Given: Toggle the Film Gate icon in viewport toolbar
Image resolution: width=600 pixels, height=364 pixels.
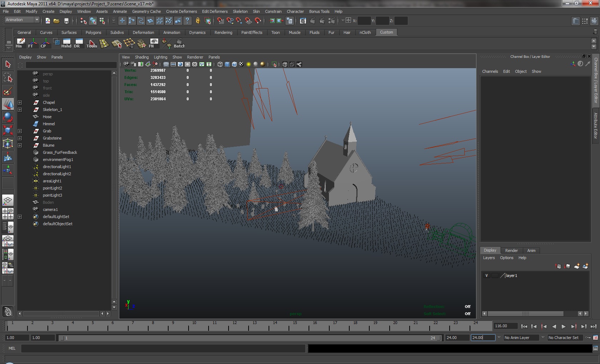Looking at the screenshot, I should (173, 64).
